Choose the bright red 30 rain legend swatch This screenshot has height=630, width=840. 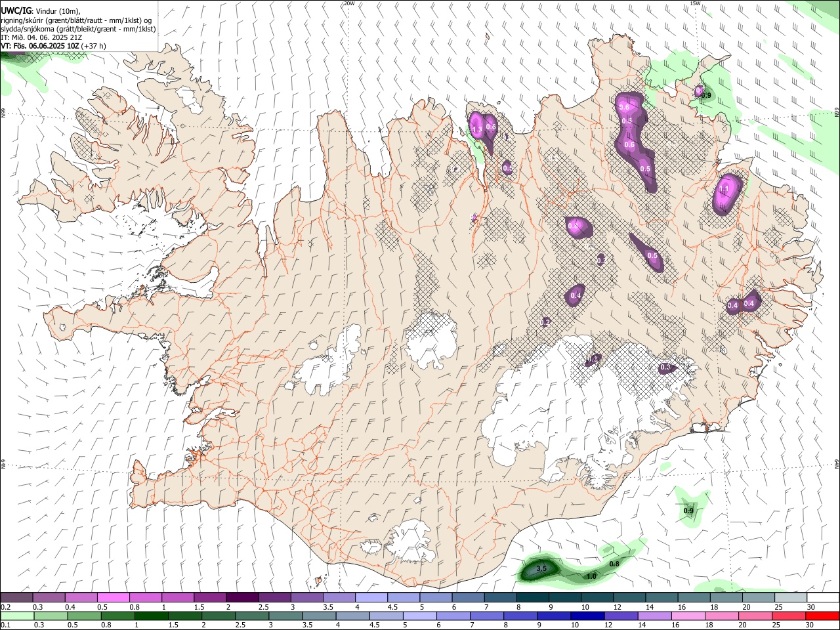pyautogui.click(x=822, y=616)
